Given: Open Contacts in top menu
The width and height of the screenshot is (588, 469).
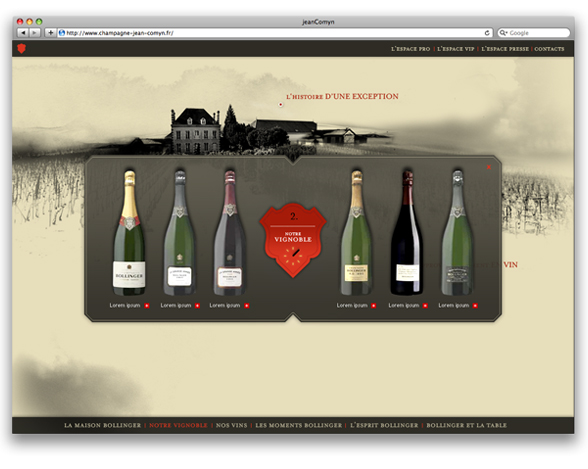Looking at the screenshot, I should 549,49.
